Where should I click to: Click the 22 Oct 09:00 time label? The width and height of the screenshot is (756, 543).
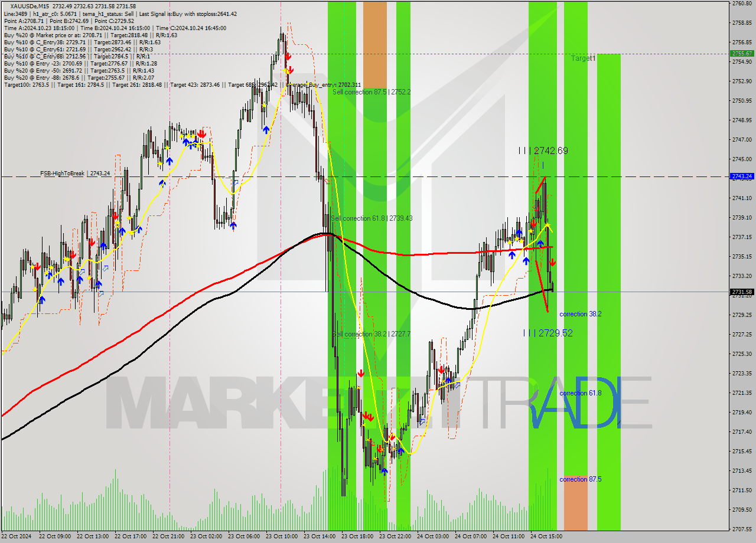pos(55,537)
